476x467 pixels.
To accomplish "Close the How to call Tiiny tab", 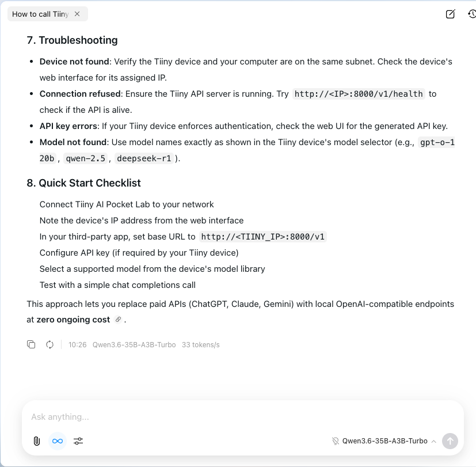I will (77, 14).
